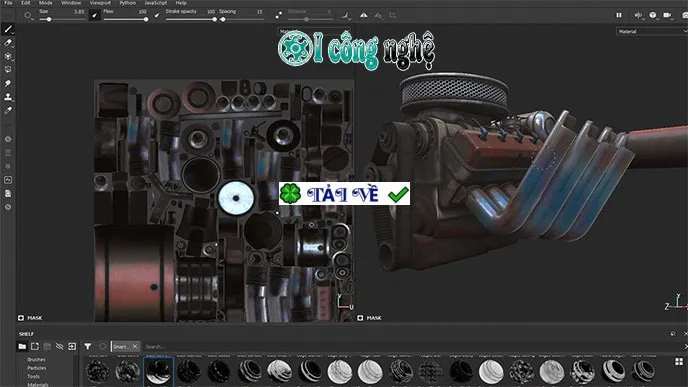
Task: Click the shelf filter funnel icon
Action: pyautogui.click(x=88, y=346)
